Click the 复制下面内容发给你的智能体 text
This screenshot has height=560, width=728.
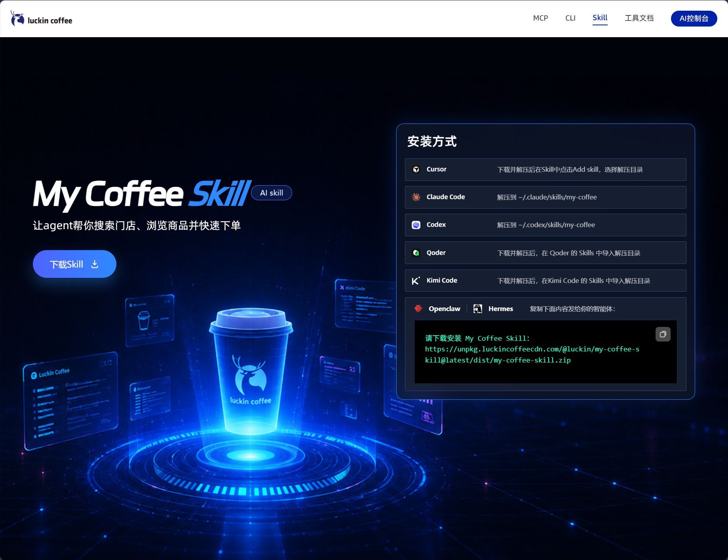(x=572, y=309)
